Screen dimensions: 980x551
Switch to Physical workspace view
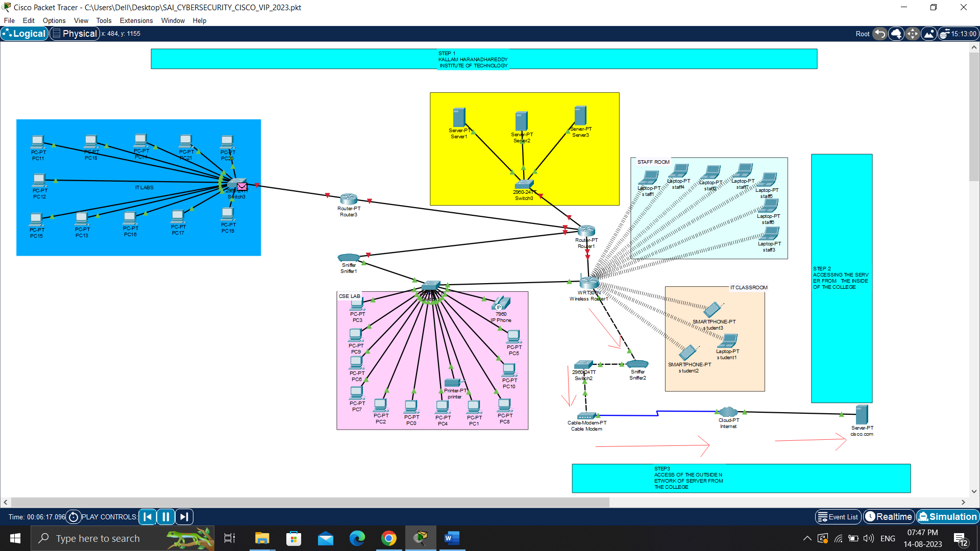pos(75,33)
